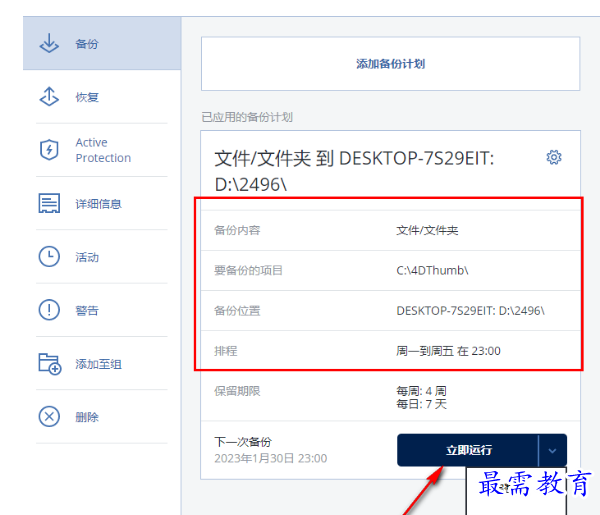Screen dimensions: 600x515
Task: Click retention value 每周: 4 周
Action: pos(421,391)
